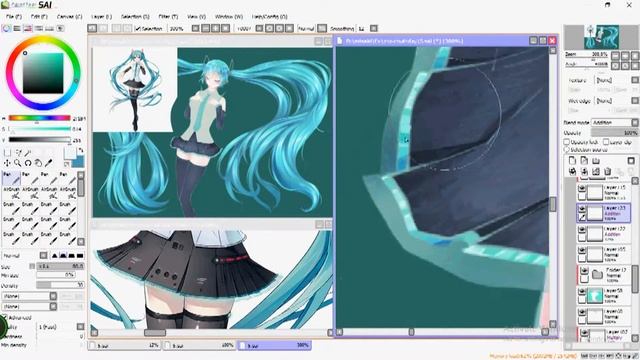Viewport: 640px width, 360px height.
Task: Create a new layer folder
Action: [596, 160]
